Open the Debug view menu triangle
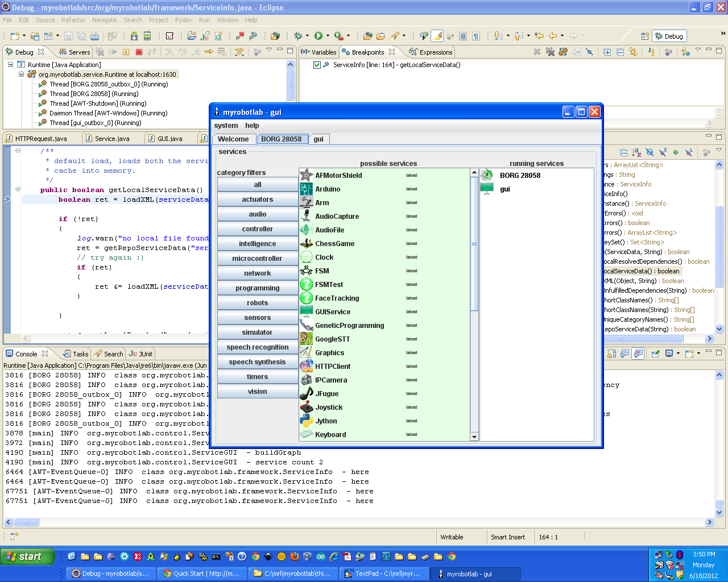 click(268, 50)
